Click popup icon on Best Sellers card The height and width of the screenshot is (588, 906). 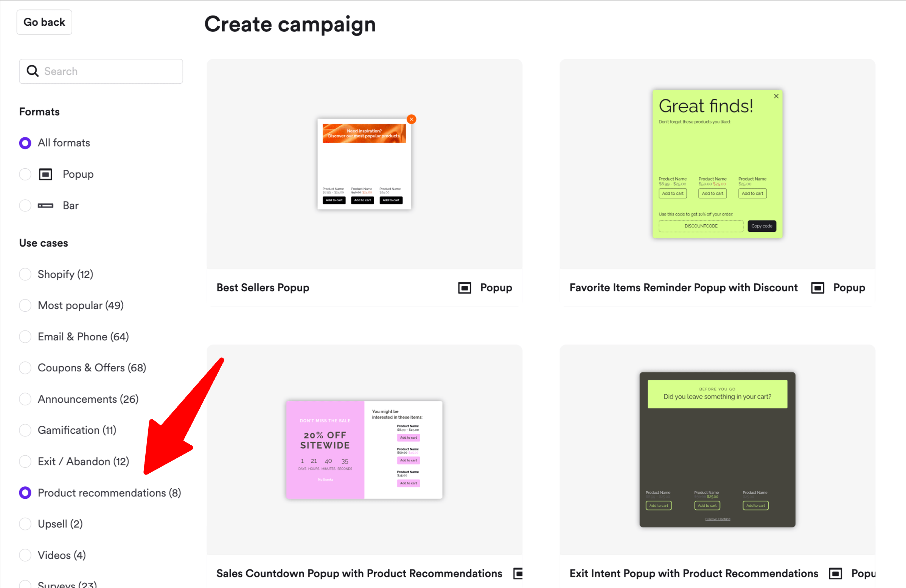point(465,288)
